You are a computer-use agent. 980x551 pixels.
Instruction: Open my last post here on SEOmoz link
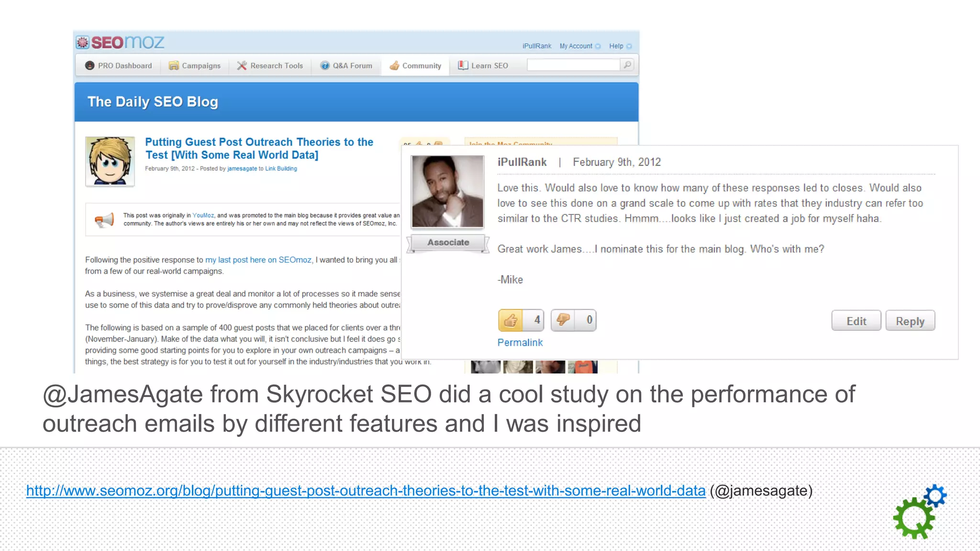pos(258,260)
